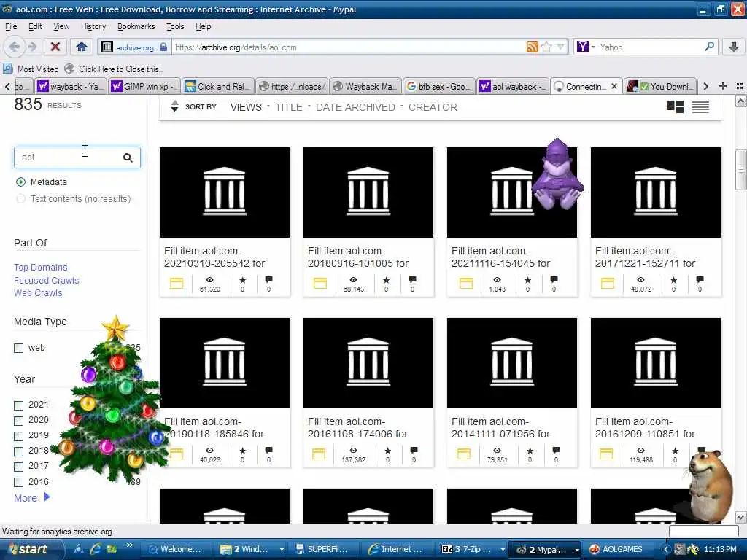Image resolution: width=747 pixels, height=560 pixels.
Task: Check the 2018 year filter
Action: 18,451
